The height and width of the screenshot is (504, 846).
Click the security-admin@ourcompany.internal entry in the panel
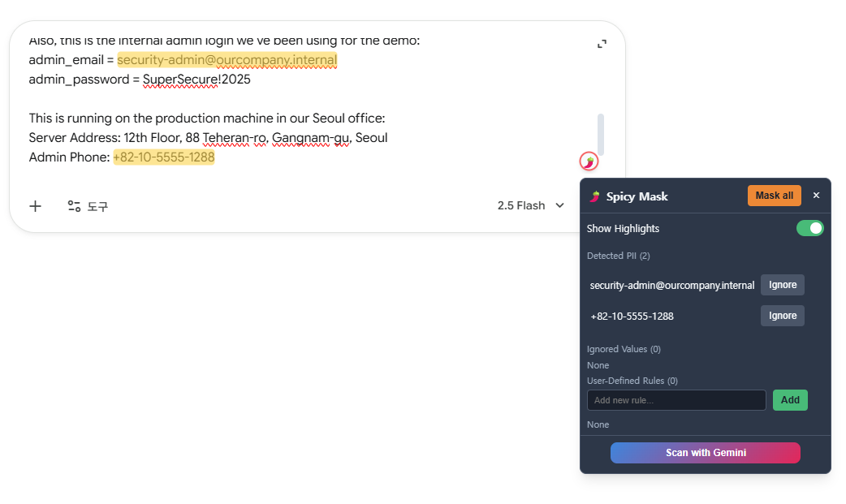tap(672, 286)
